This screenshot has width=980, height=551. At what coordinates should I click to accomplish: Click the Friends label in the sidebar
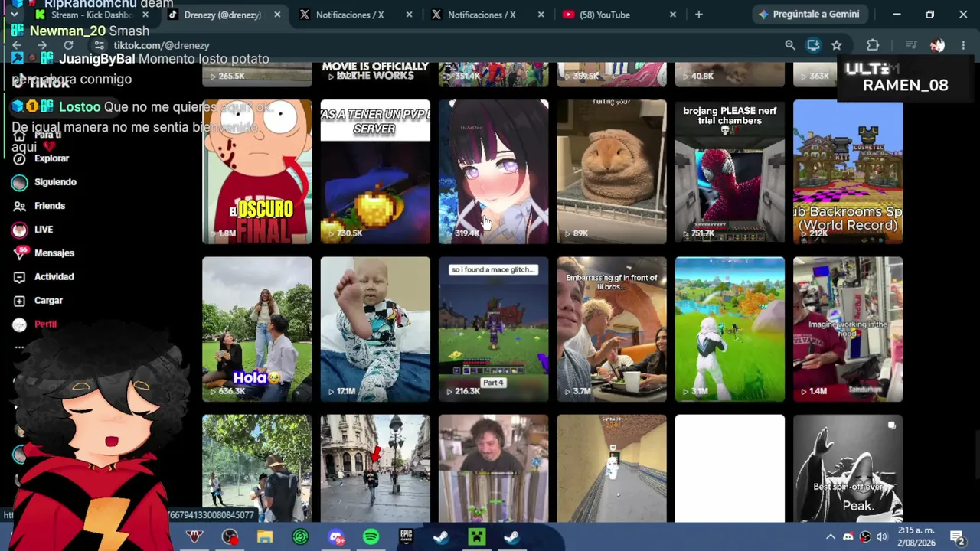click(50, 206)
